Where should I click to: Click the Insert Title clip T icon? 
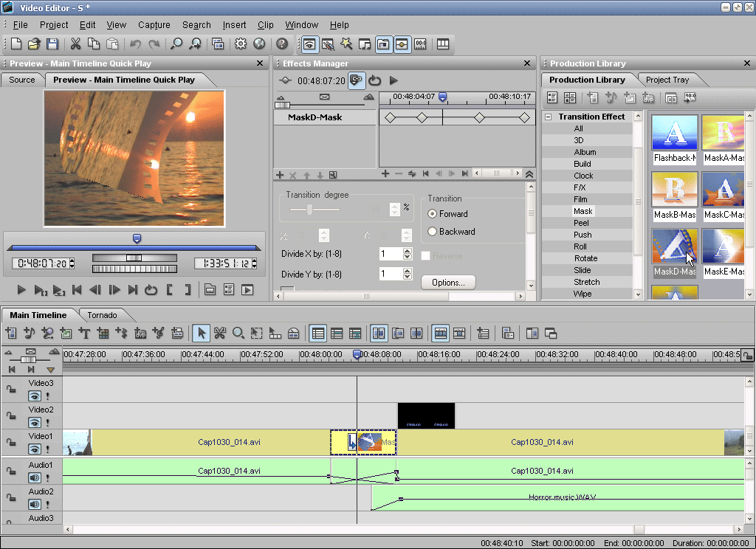[85, 334]
